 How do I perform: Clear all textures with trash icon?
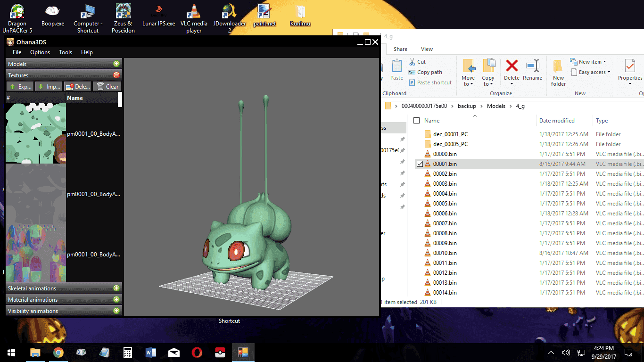pos(107,87)
